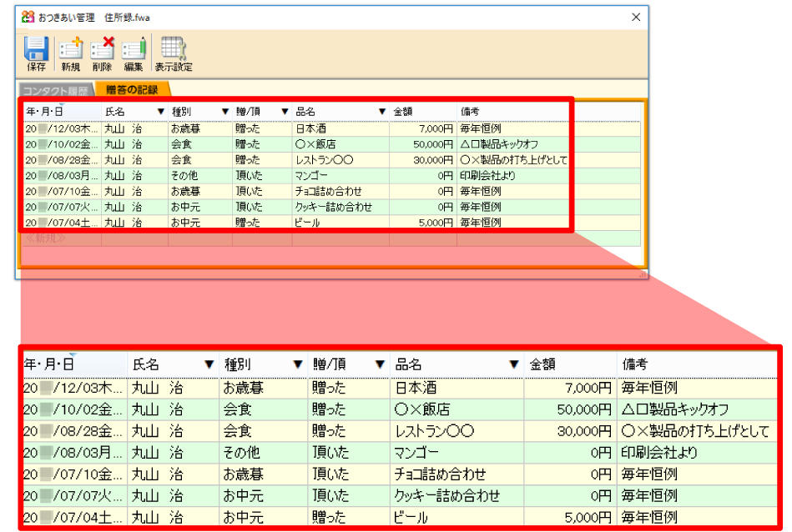Viewport: 792px width, 532px height.
Task: Click 7,000円 amount in enlarged table
Action: coord(588,388)
